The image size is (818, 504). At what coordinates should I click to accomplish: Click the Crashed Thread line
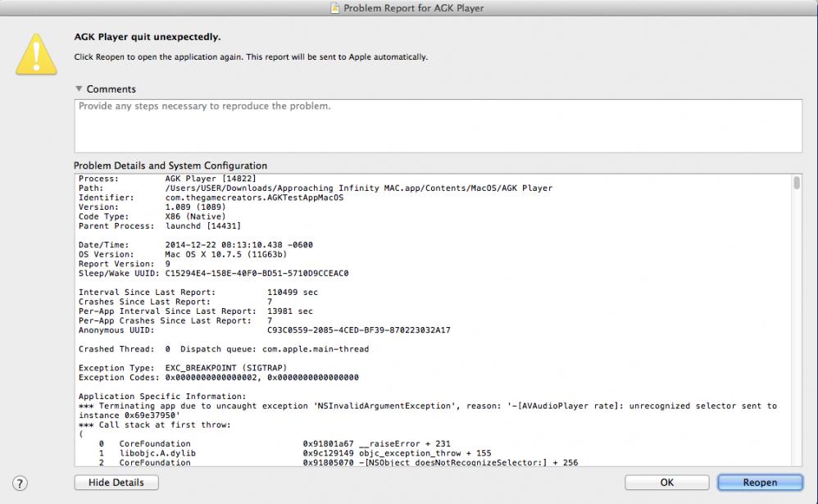coord(223,349)
